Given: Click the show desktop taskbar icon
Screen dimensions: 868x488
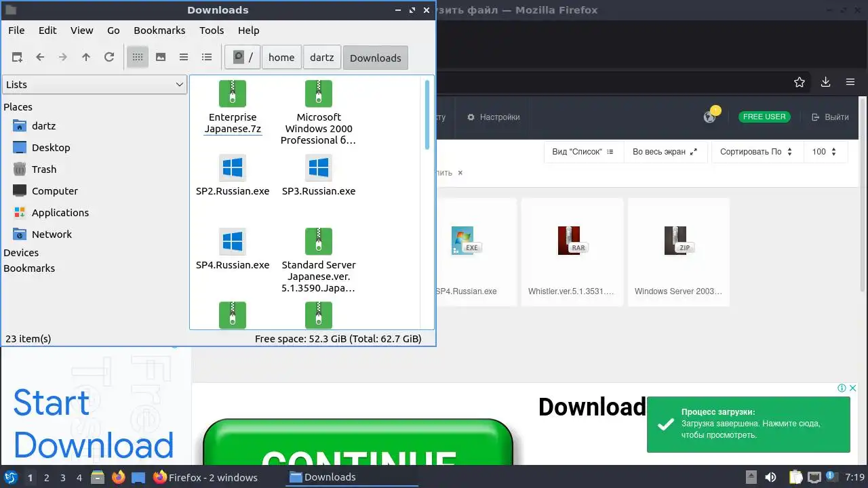Looking at the screenshot, I should pos(139,477).
